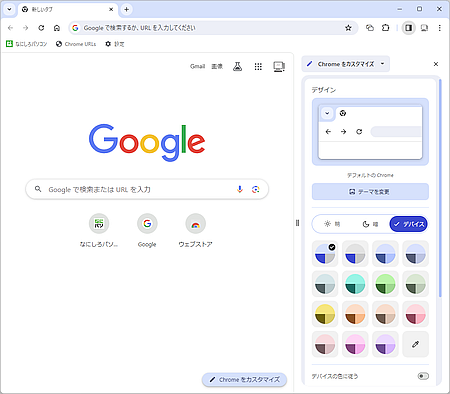Select the bright green swatch

pos(385,284)
